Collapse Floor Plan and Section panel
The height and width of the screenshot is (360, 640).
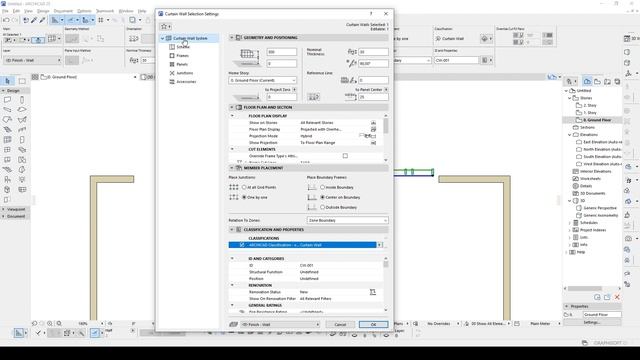pyautogui.click(x=232, y=107)
